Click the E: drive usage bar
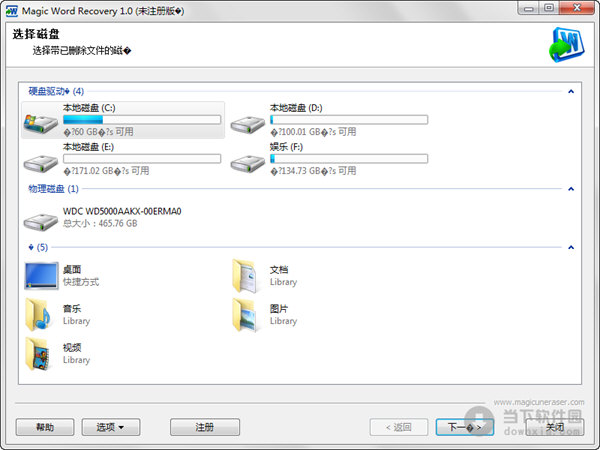Image resolution: width=600 pixels, height=450 pixels. [x=142, y=159]
